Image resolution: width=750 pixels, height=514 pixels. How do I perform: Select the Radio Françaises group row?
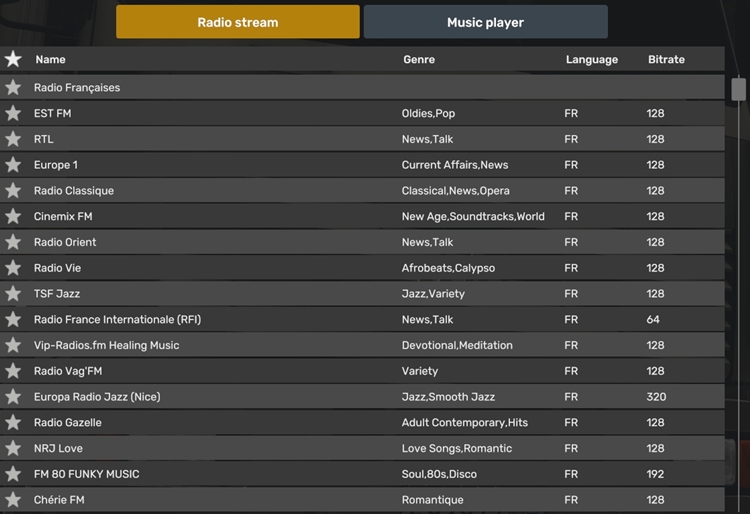click(x=77, y=88)
